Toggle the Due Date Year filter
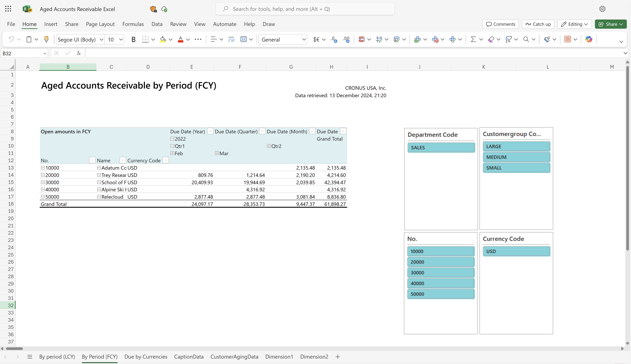This screenshot has width=631, height=364. tap(210, 131)
